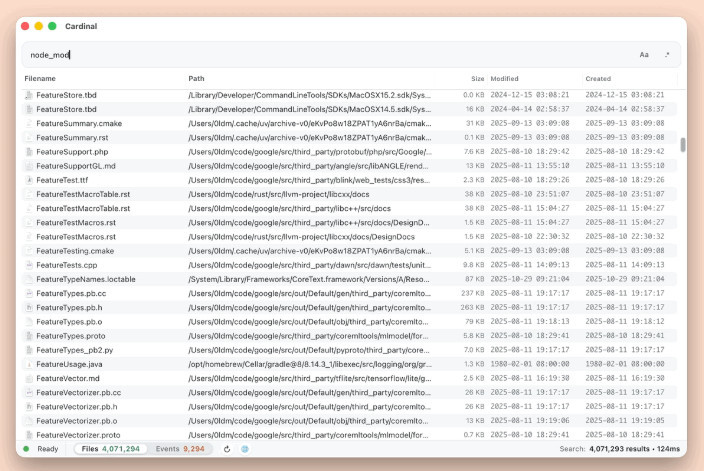Click file icon of FeatureTypes.pb.h
The height and width of the screenshot is (471, 704).
point(29,308)
